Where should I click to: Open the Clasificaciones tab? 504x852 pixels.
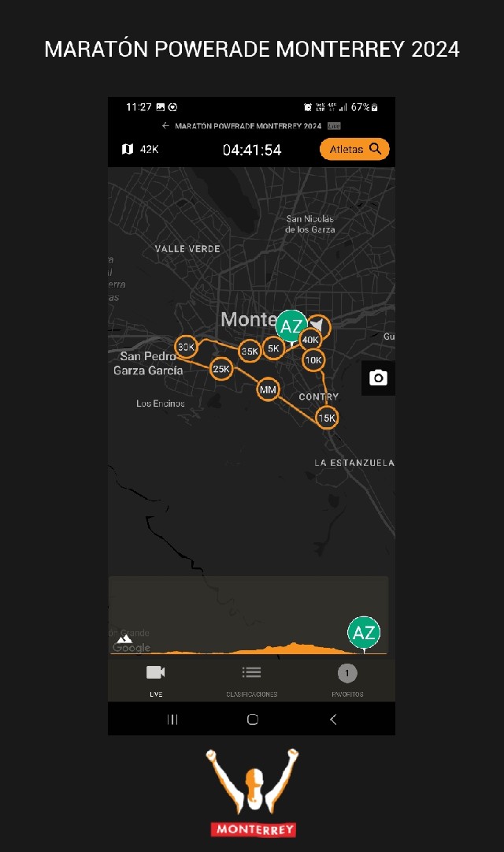click(x=251, y=679)
